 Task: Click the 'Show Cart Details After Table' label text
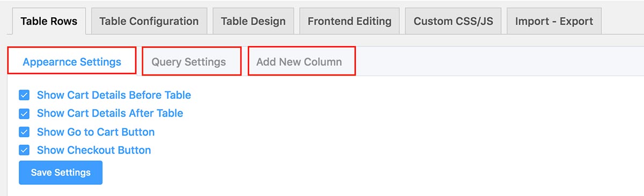(110, 113)
